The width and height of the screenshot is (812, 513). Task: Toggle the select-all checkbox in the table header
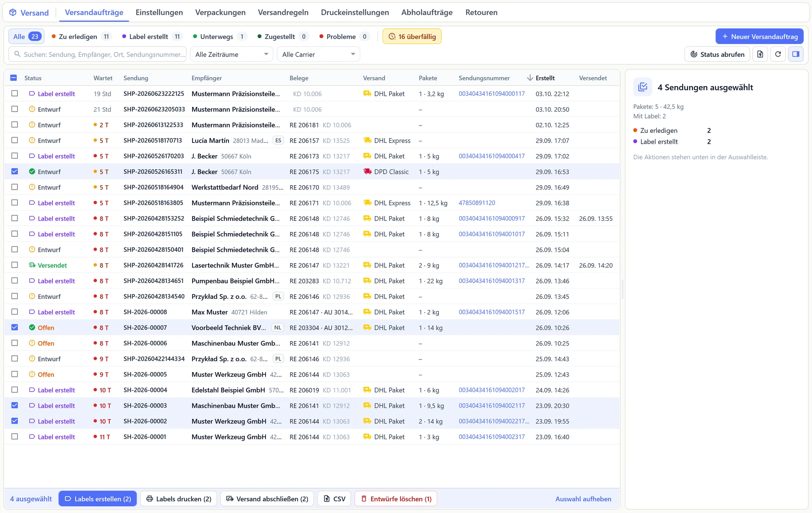[x=13, y=78]
